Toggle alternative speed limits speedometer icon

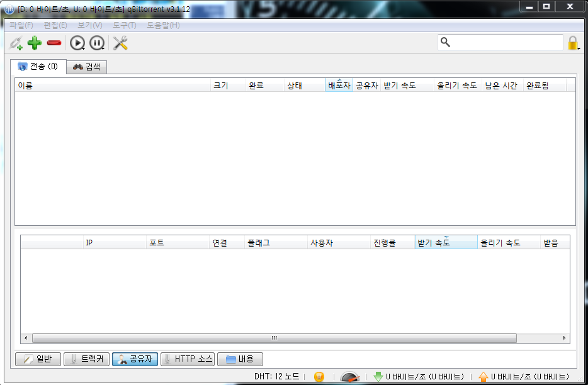[349, 376]
